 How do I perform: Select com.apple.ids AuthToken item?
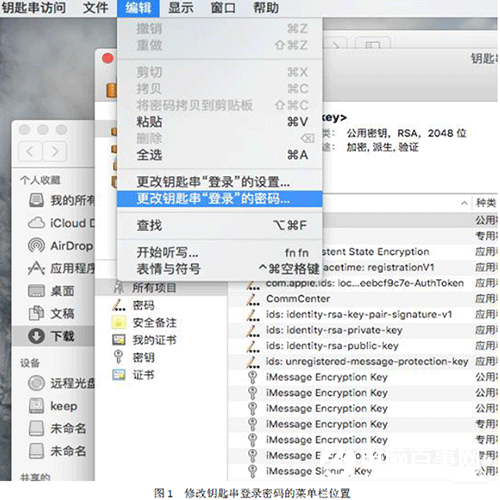point(362,283)
